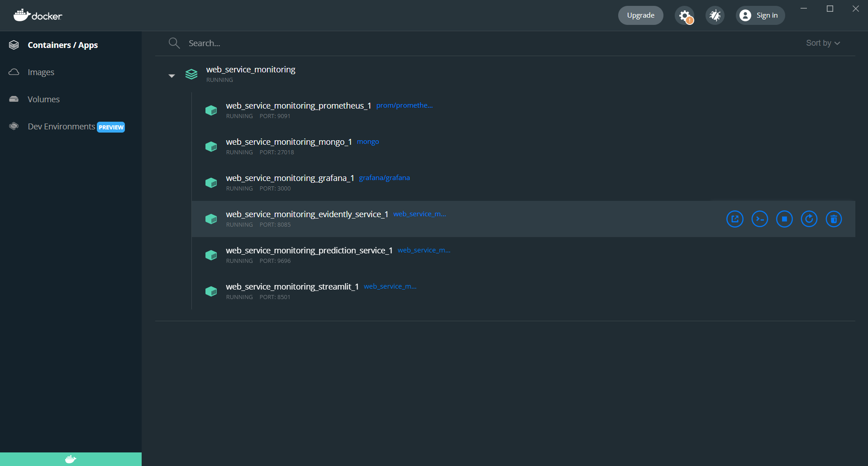Click the whale icon in bottom status bar
The height and width of the screenshot is (466, 868).
pyautogui.click(x=71, y=459)
